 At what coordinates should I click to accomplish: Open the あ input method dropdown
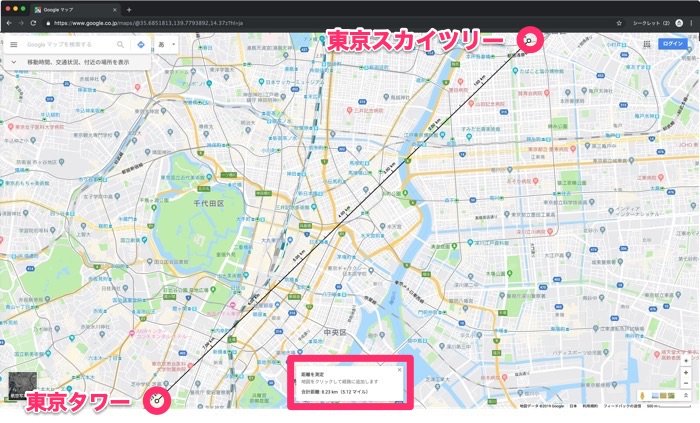click(167, 45)
